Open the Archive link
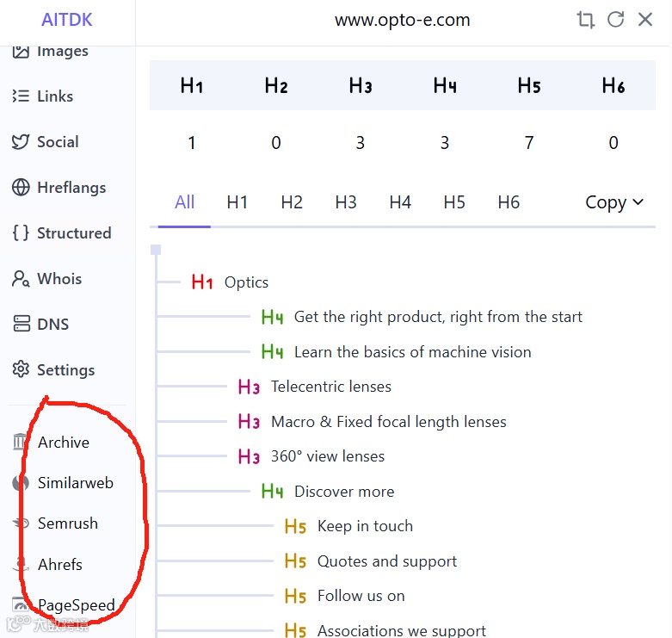672x638 pixels. (x=64, y=443)
